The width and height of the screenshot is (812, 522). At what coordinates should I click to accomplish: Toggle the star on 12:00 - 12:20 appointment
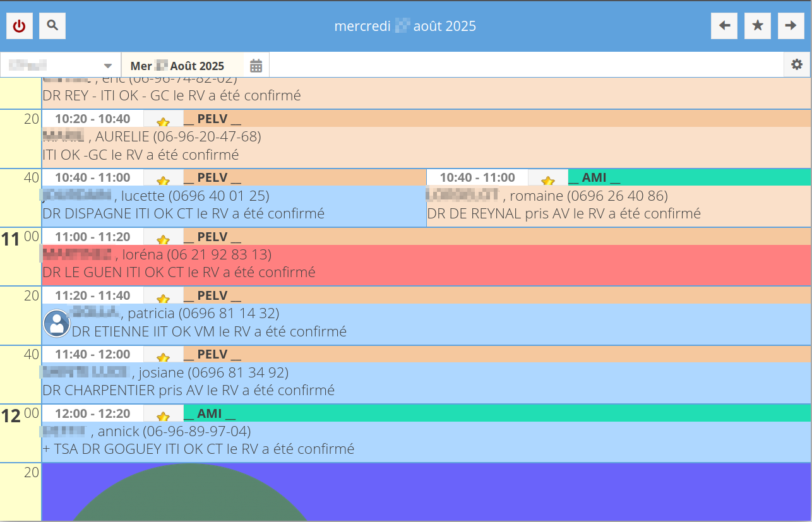tap(163, 416)
